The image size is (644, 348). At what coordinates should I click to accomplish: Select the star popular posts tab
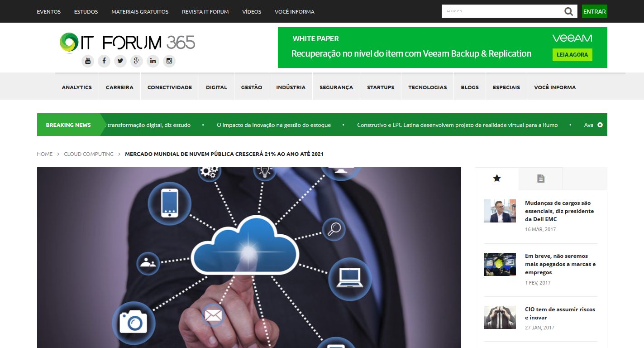coord(497,179)
